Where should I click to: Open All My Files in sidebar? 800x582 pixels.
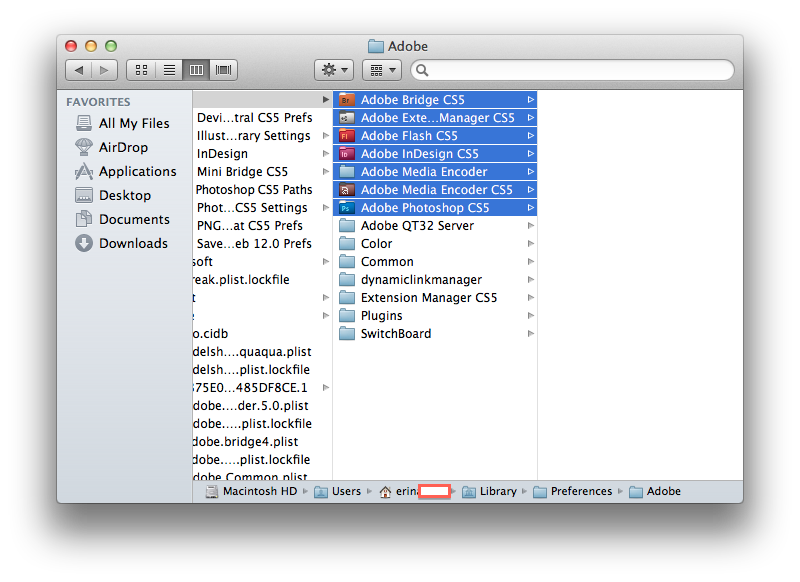point(122,123)
